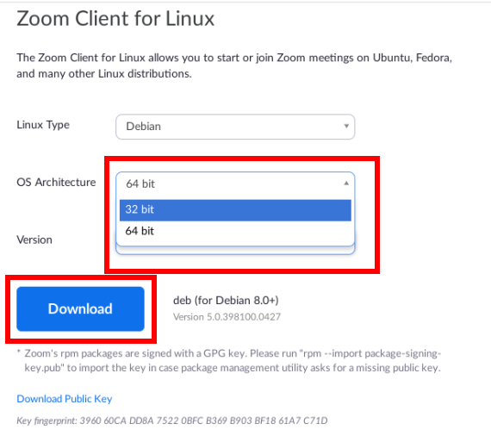The width and height of the screenshot is (491, 448).
Task: Select the 32 bit option
Action: (235, 210)
